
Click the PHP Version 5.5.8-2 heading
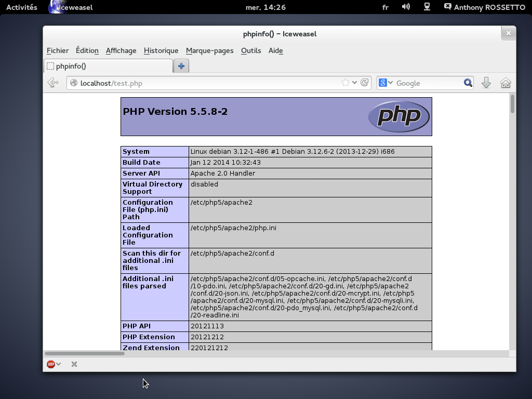pyautogui.click(x=175, y=111)
